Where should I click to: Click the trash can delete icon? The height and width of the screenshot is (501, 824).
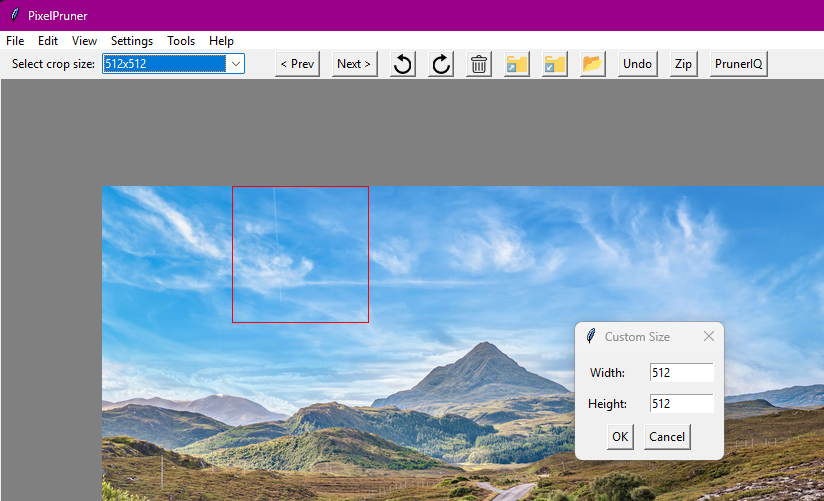[479, 64]
